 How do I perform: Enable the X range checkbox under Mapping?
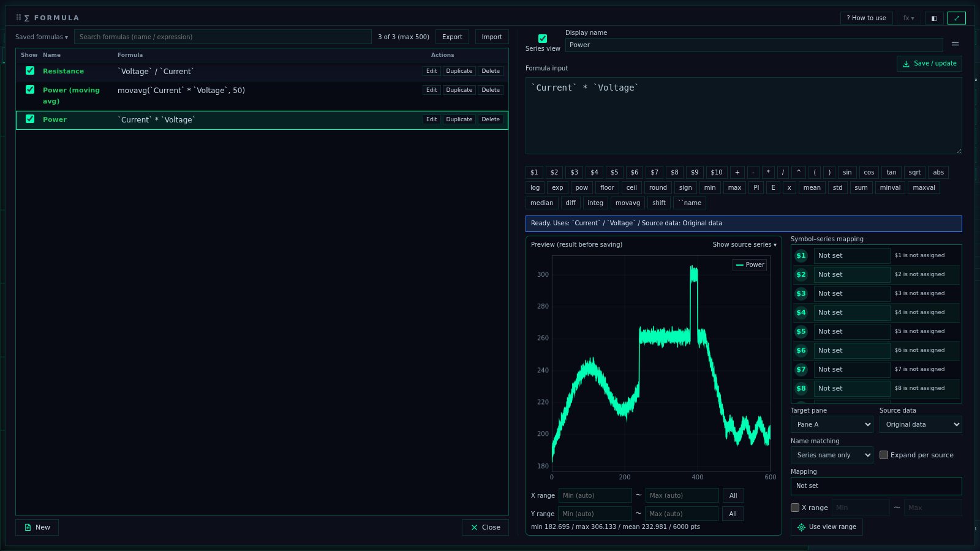(795, 508)
